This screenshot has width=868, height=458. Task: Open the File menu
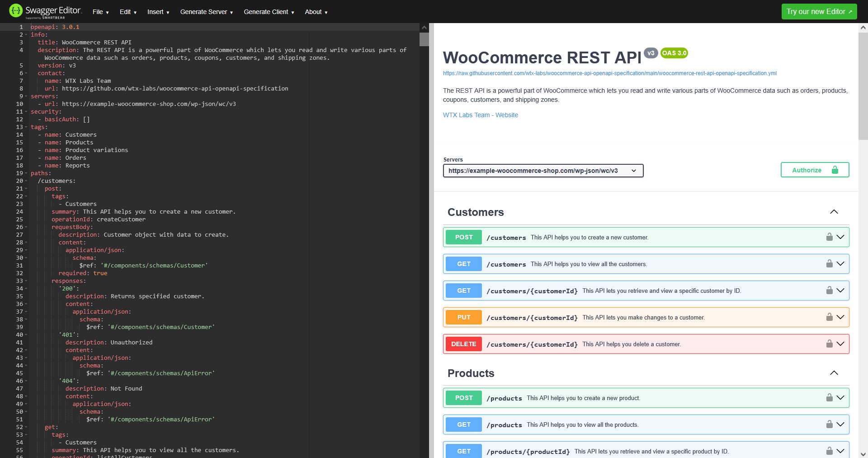[100, 12]
